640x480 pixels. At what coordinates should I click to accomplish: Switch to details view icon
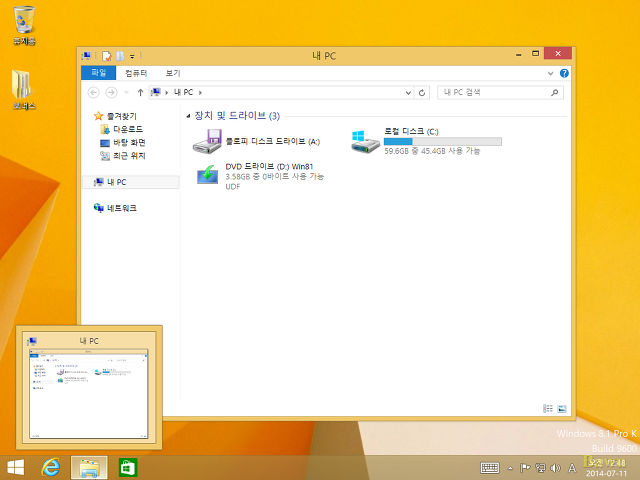[548, 408]
